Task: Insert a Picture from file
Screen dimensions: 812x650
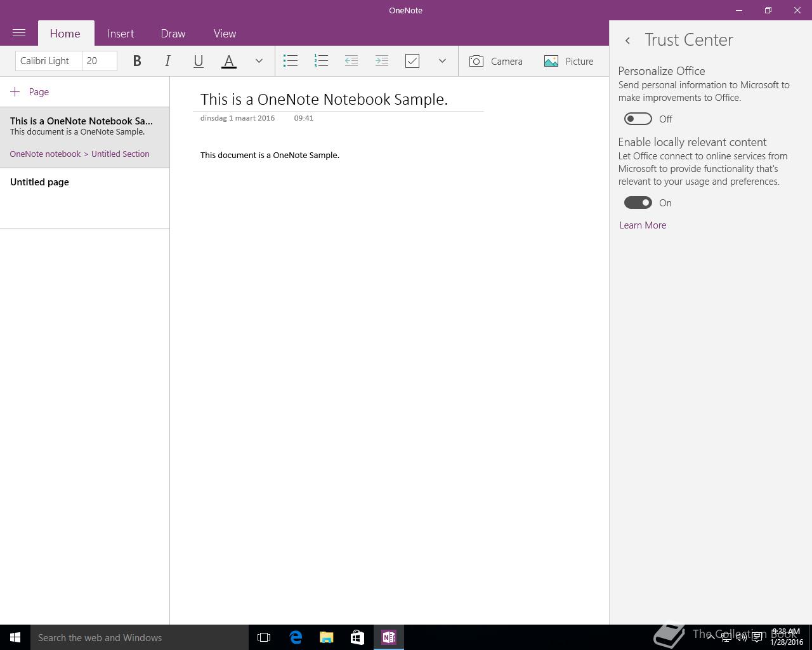Action: coord(569,61)
